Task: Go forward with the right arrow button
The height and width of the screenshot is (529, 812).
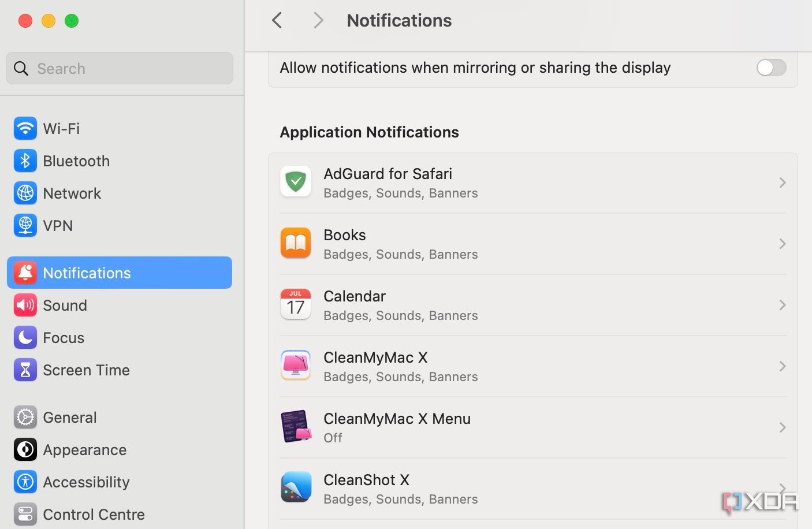Action: click(318, 21)
